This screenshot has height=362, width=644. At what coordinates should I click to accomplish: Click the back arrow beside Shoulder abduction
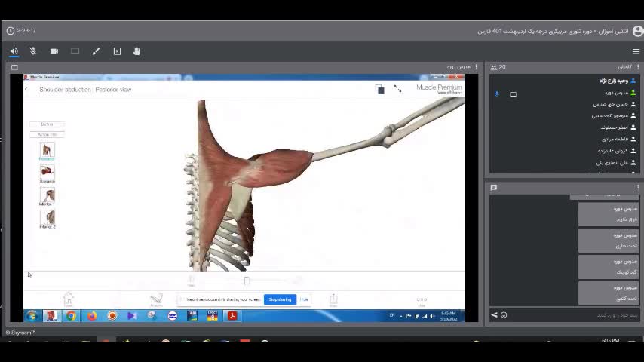point(26,90)
